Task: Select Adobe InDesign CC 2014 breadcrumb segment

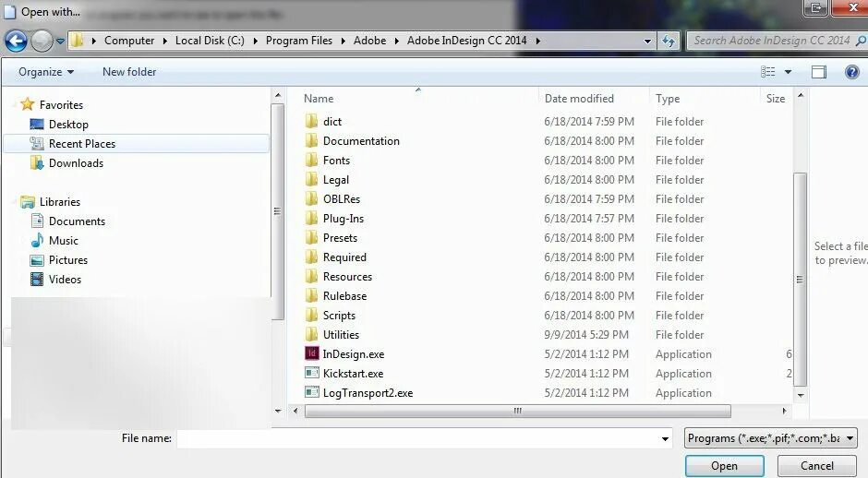Action: coord(466,41)
